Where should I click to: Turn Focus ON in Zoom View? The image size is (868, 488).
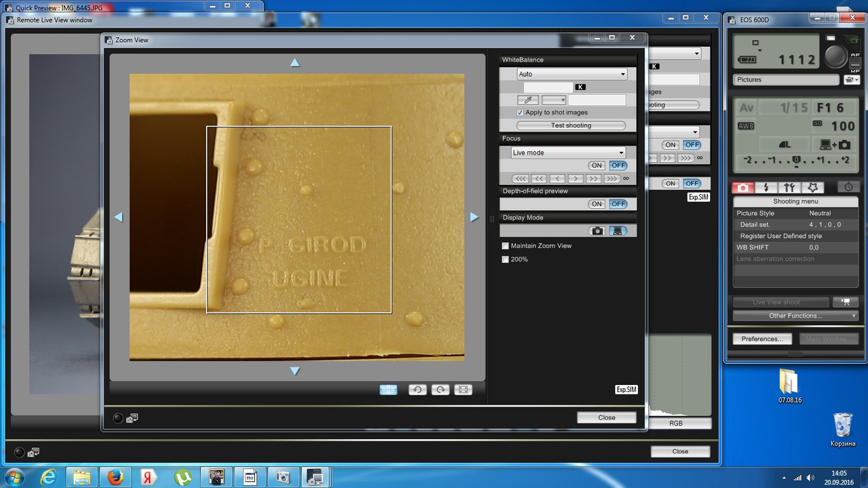point(597,165)
